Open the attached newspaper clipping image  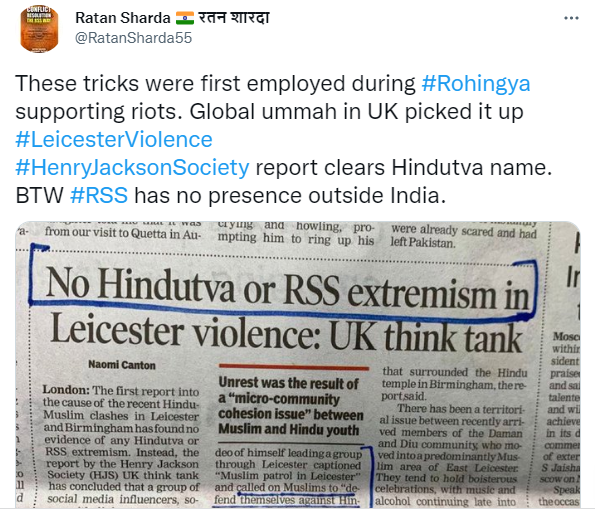coord(298,364)
